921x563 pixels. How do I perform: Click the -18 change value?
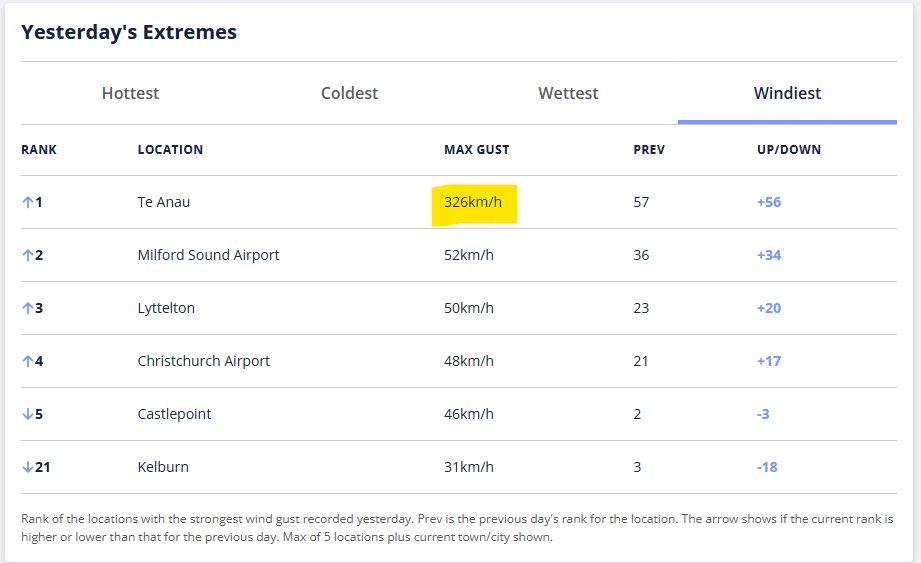[767, 467]
